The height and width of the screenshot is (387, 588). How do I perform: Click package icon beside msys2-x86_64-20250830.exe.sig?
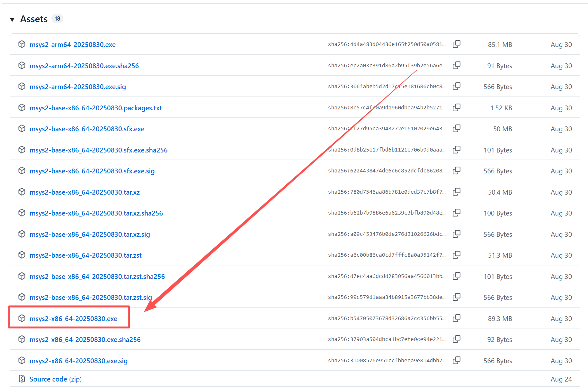(x=22, y=360)
